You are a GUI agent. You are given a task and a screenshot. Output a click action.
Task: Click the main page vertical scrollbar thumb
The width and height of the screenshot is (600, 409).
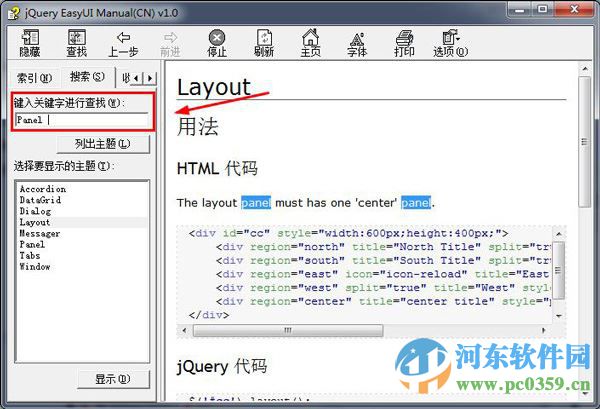point(584,142)
